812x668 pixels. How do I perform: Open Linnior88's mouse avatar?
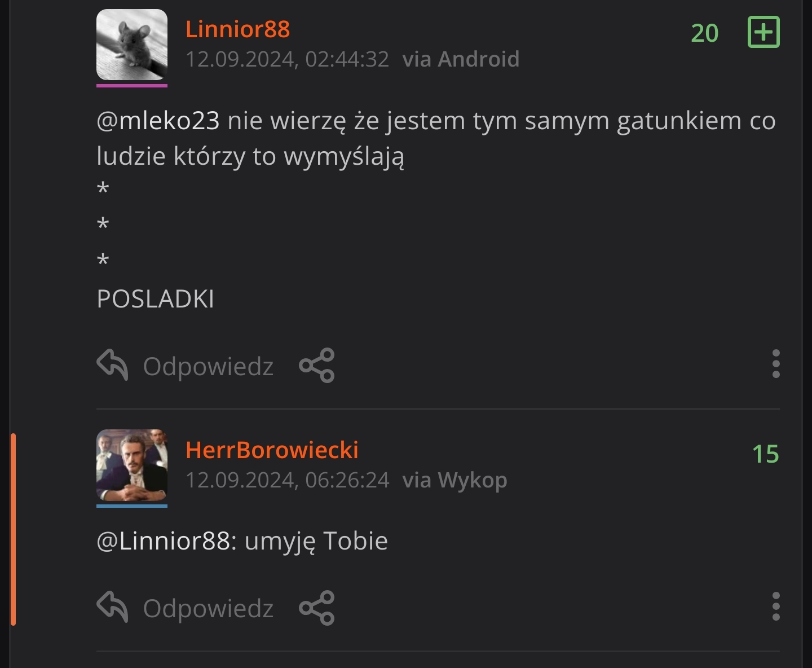click(132, 45)
